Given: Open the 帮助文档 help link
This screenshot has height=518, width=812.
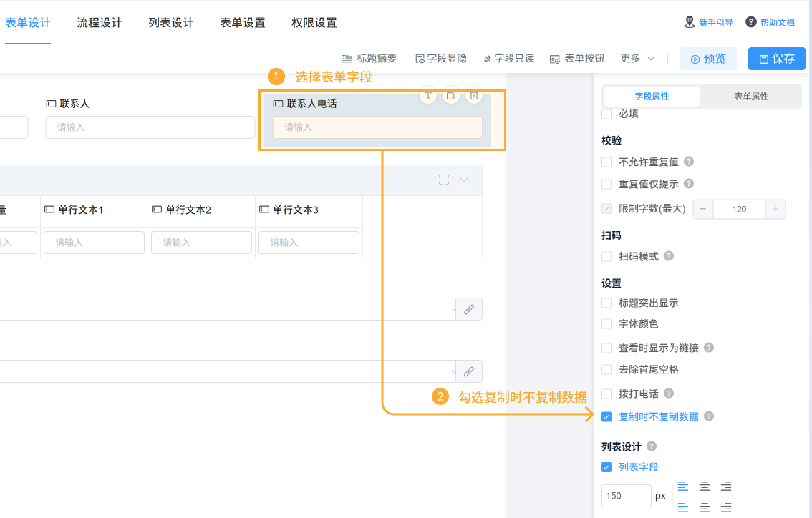Looking at the screenshot, I should (770, 22).
